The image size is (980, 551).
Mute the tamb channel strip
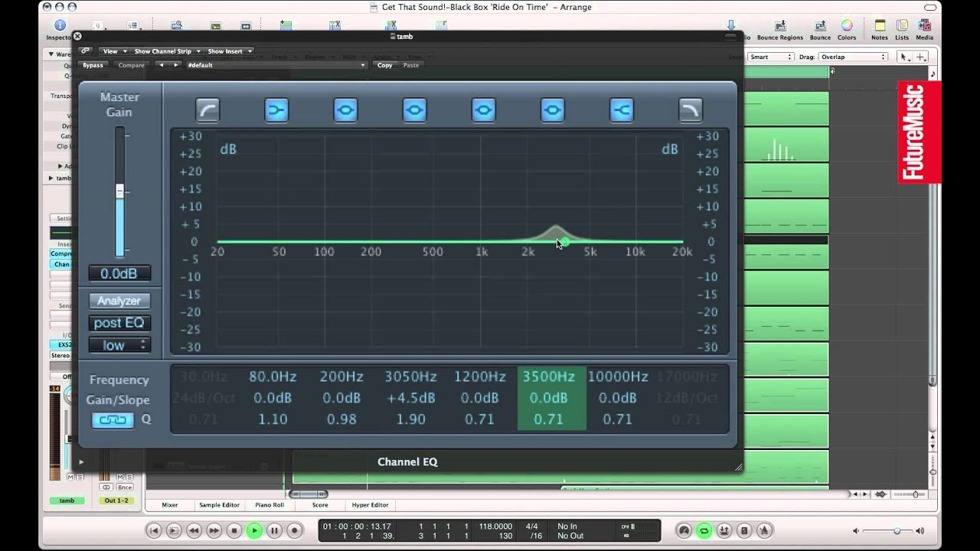71,477
